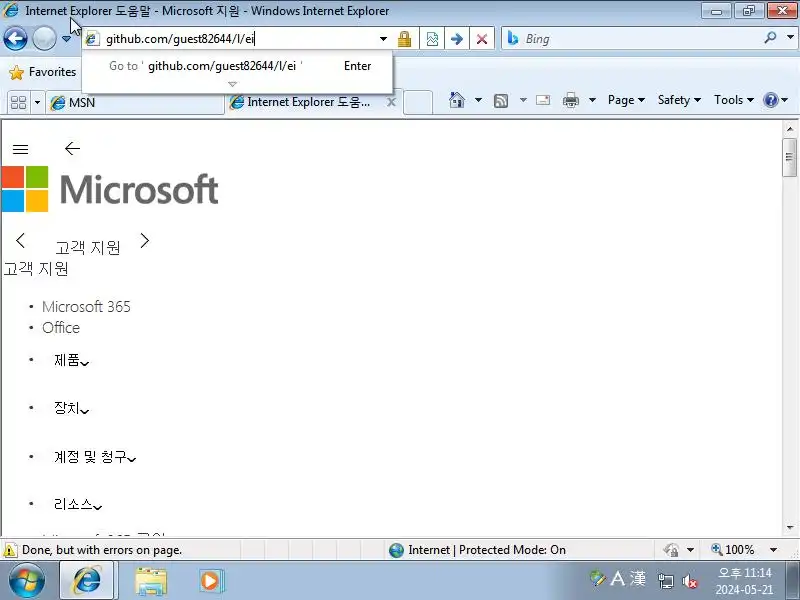Click the browser Back arrow button
Viewport: 800px width, 600px height.
pos(15,38)
